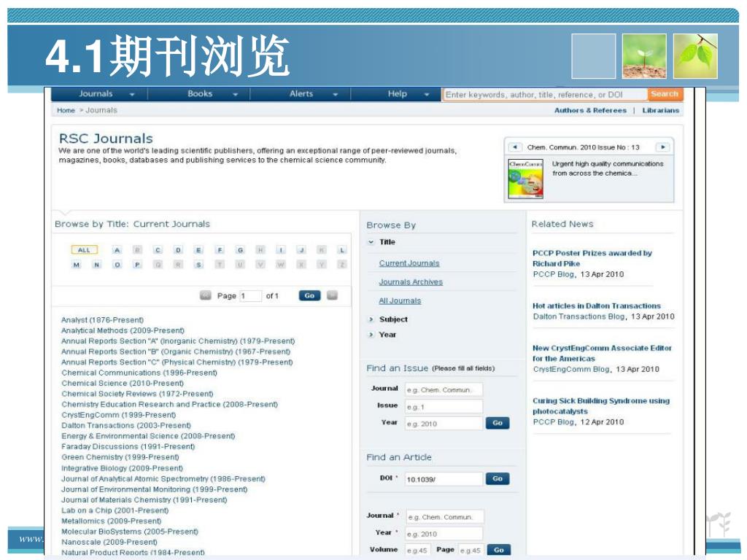Click the page number input box
The height and width of the screenshot is (560, 747).
point(251,296)
